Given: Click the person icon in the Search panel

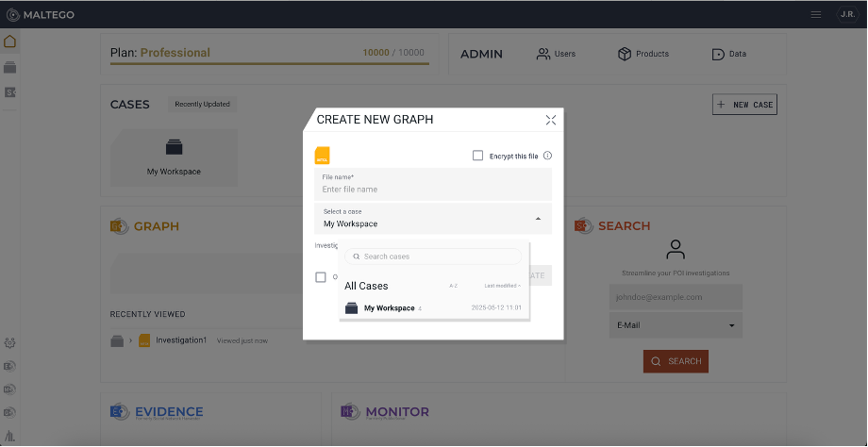Looking at the screenshot, I should (676, 250).
